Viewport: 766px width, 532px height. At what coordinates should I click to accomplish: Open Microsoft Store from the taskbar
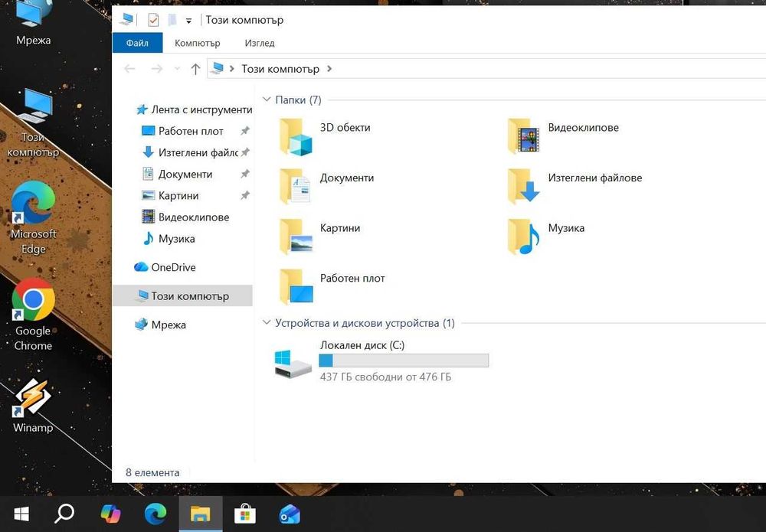point(245,514)
